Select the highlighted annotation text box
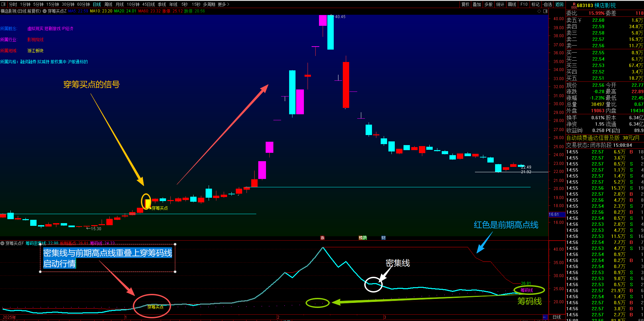This screenshot has height=321, width=644. 108,258
